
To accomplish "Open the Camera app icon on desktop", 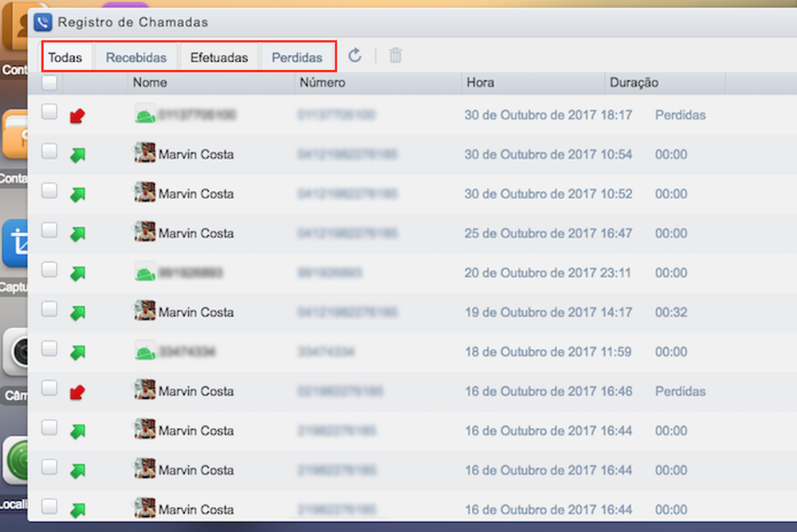I will click(x=15, y=352).
